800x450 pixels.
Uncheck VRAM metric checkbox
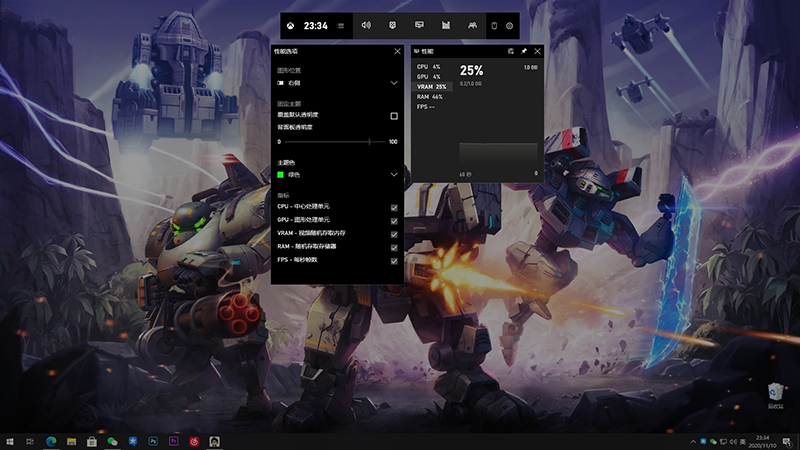(394, 234)
